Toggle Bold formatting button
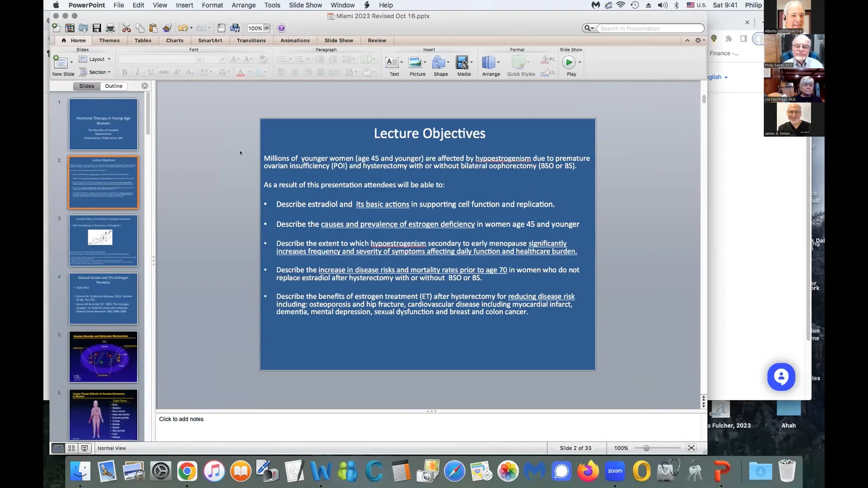Image resolution: width=868 pixels, height=488 pixels. point(124,72)
